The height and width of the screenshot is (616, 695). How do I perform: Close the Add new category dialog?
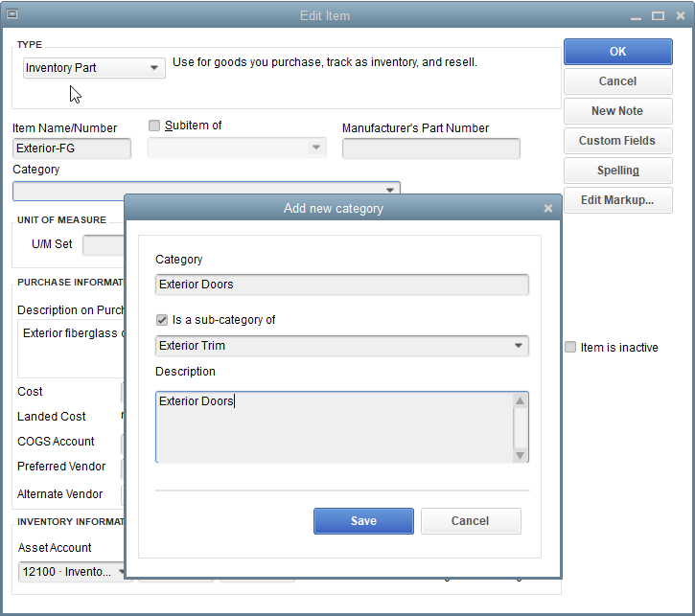(548, 208)
